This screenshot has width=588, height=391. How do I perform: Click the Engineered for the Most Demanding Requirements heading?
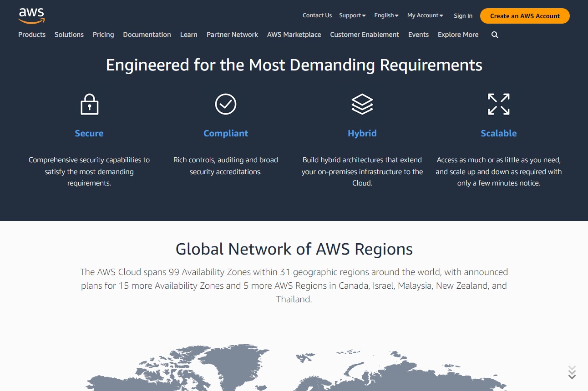pos(294,65)
